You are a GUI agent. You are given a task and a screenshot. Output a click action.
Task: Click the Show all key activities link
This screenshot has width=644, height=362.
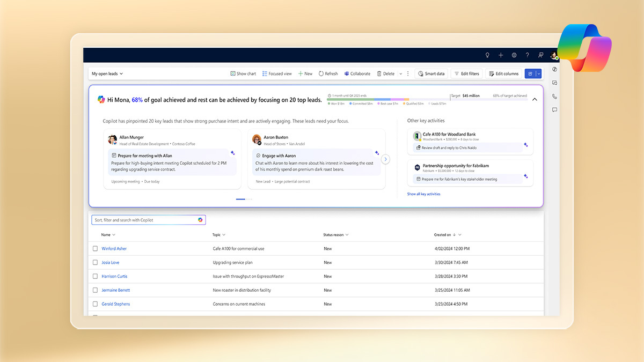pos(423,194)
